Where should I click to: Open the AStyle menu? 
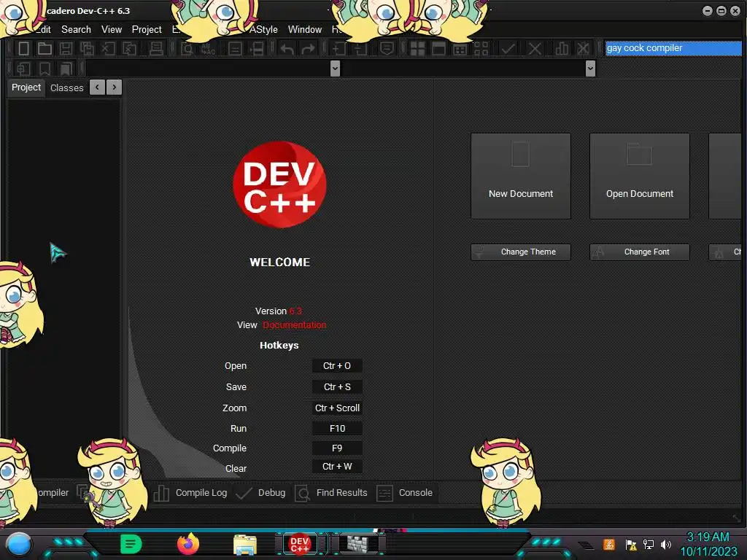coord(263,29)
